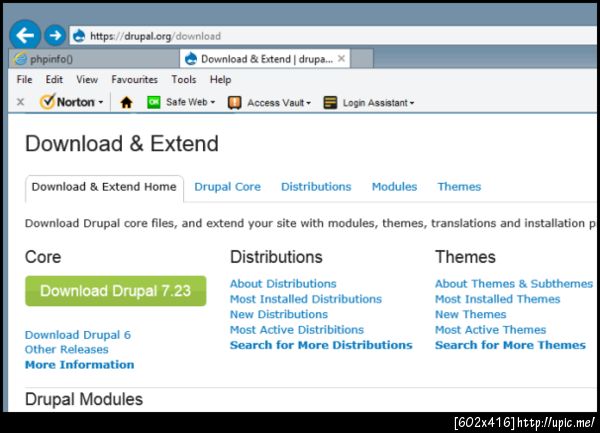The height and width of the screenshot is (433, 600).
Task: Open Most Installed Distributions link
Action: [x=306, y=299]
